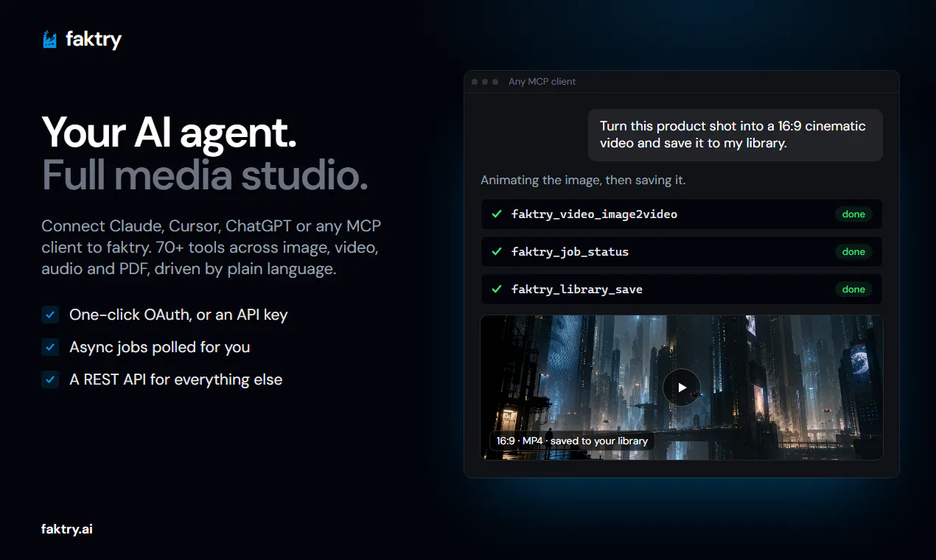The width and height of the screenshot is (936, 560).
Task: Click the first window control dot
Action: [475, 82]
